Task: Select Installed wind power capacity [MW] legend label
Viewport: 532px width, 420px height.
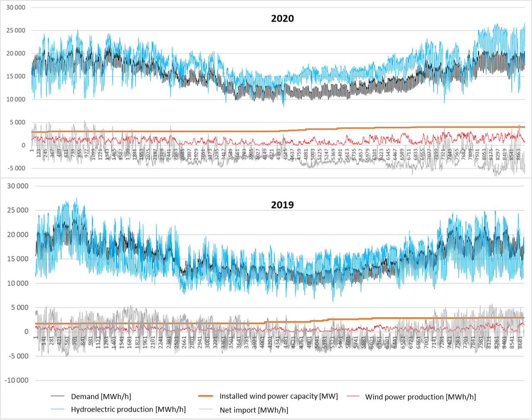Action: pos(279,396)
